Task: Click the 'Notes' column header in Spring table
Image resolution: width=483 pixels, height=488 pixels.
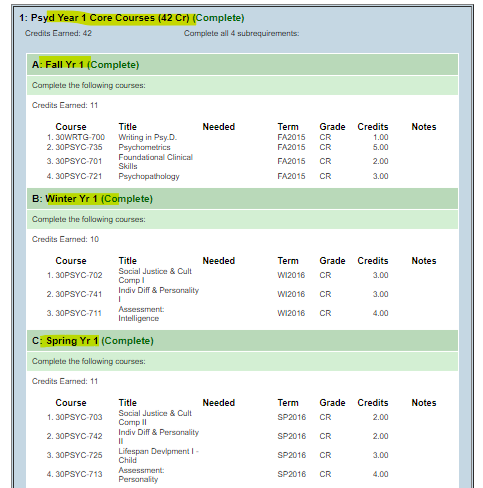Action: (424, 403)
